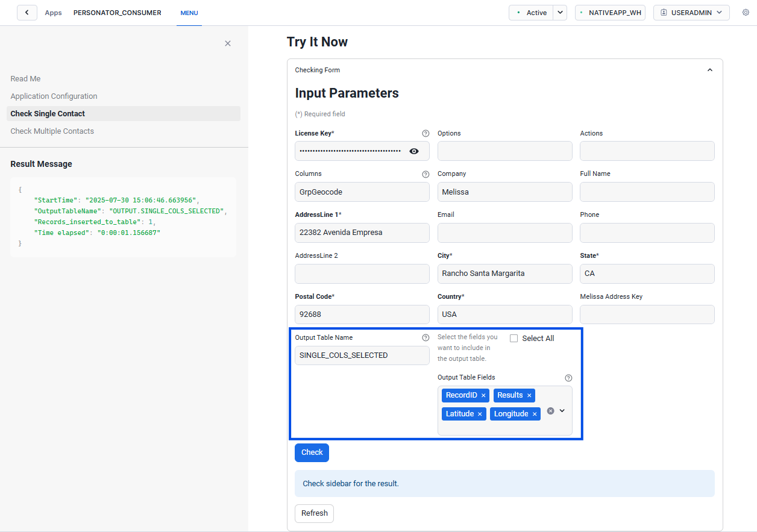
Task: Click the Options input field
Action: 505,151
